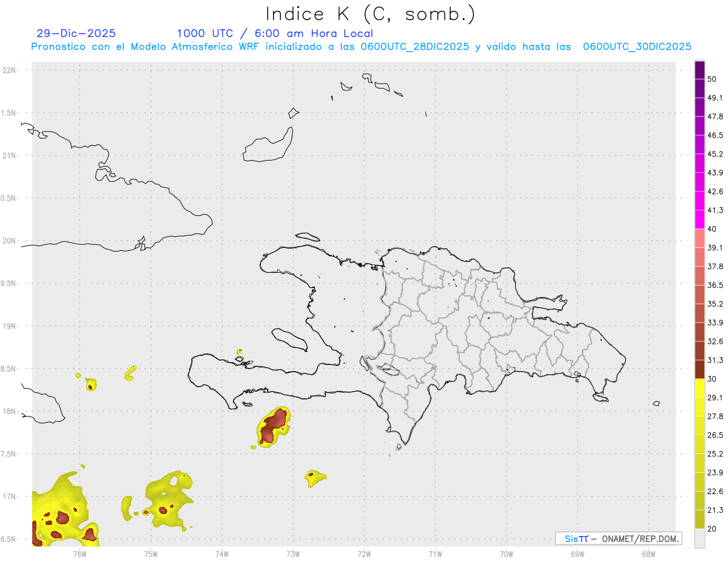Select the "75W" longitude label
The height and width of the screenshot is (562, 728).
pos(151,554)
